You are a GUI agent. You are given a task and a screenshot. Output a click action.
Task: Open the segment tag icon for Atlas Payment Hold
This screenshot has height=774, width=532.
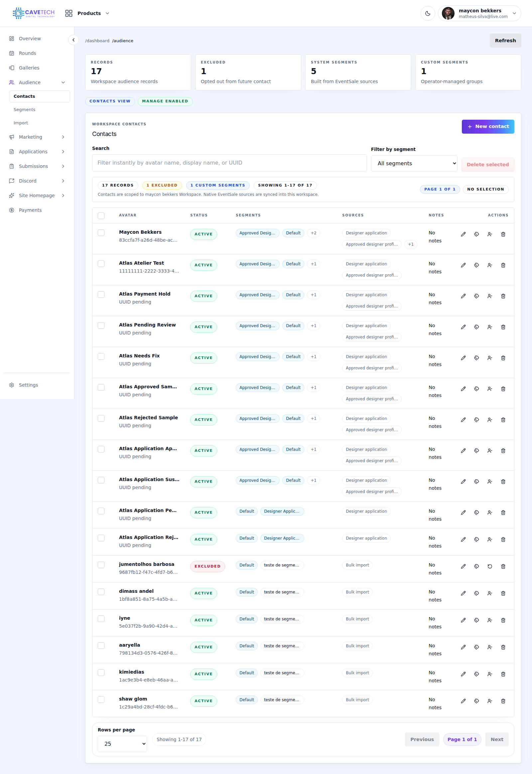pyautogui.click(x=477, y=296)
